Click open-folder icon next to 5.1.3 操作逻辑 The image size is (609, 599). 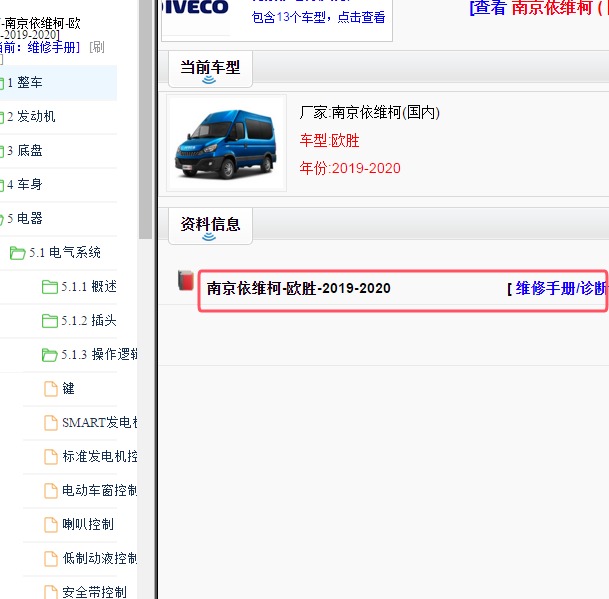50,355
